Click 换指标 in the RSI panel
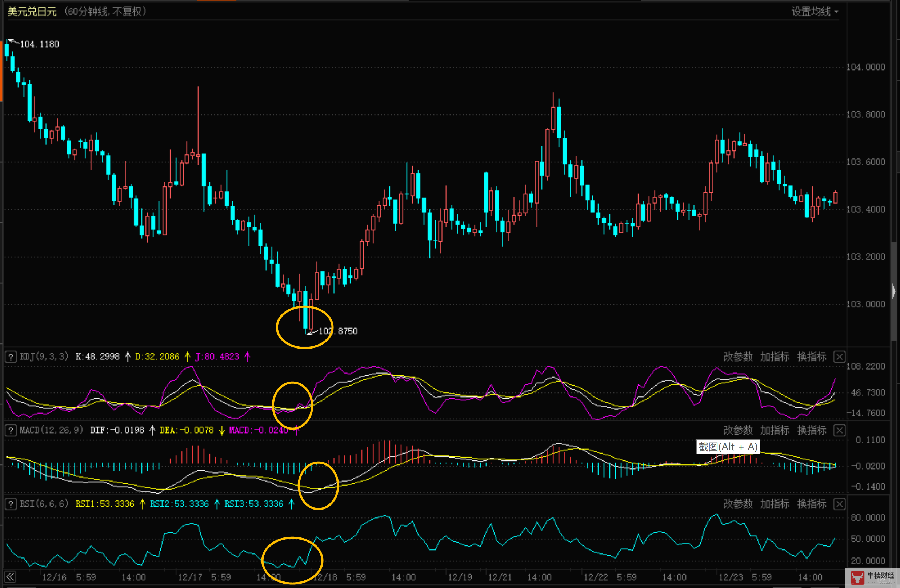The image size is (900, 588). pyautogui.click(x=812, y=504)
